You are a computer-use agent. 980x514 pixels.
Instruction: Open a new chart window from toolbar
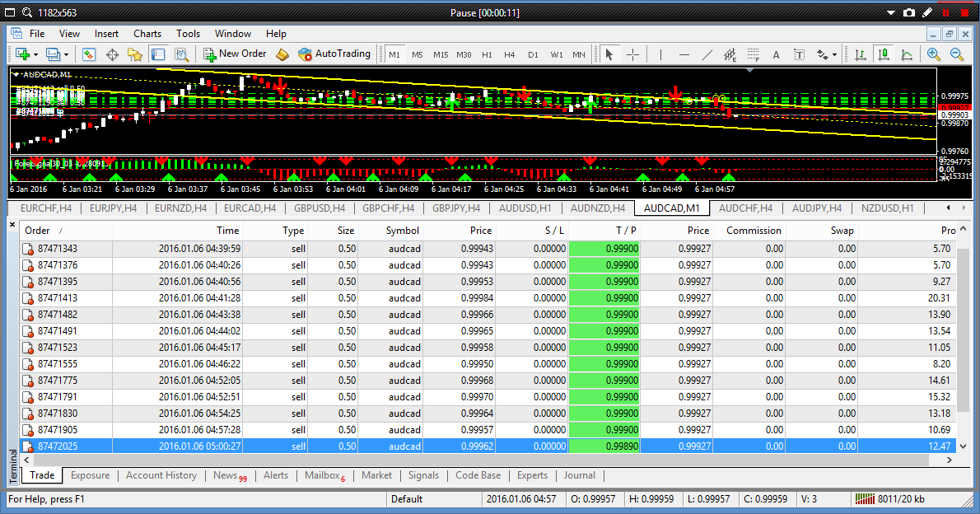tap(22, 54)
